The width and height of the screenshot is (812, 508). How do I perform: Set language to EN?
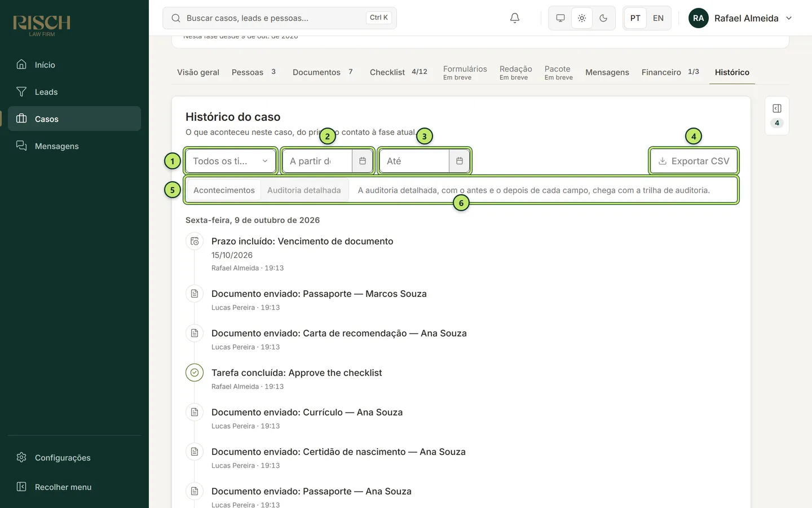pos(658,18)
